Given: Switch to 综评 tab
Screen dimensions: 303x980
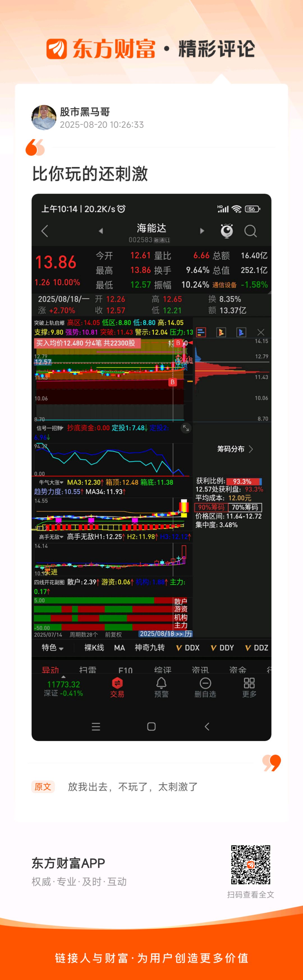Looking at the screenshot, I should pos(162,670).
